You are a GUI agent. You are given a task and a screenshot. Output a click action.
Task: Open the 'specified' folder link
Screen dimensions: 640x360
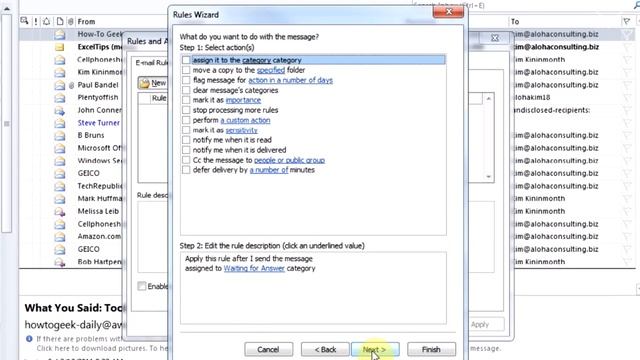pos(271,70)
